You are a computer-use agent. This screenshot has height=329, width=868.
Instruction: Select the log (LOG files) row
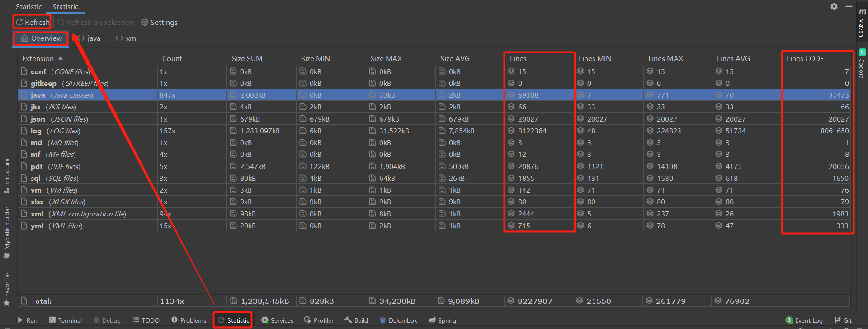click(434, 131)
